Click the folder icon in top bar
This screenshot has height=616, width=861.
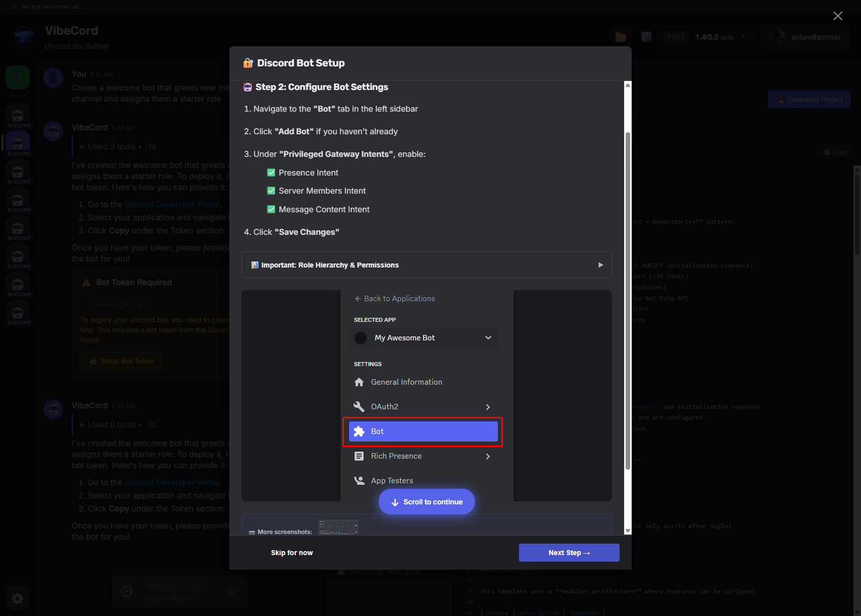tap(621, 37)
